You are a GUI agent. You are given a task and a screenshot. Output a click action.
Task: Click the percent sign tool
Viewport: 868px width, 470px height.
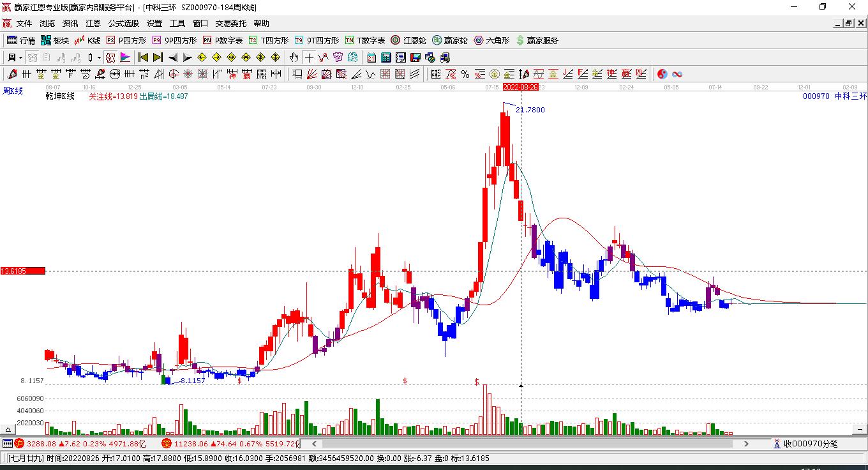pos(465,74)
